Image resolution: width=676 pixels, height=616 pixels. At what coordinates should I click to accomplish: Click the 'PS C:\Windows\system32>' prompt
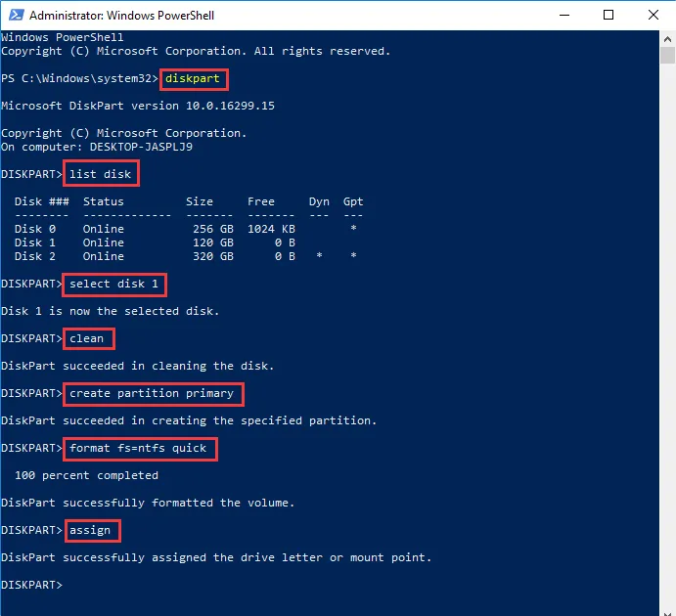pos(79,78)
